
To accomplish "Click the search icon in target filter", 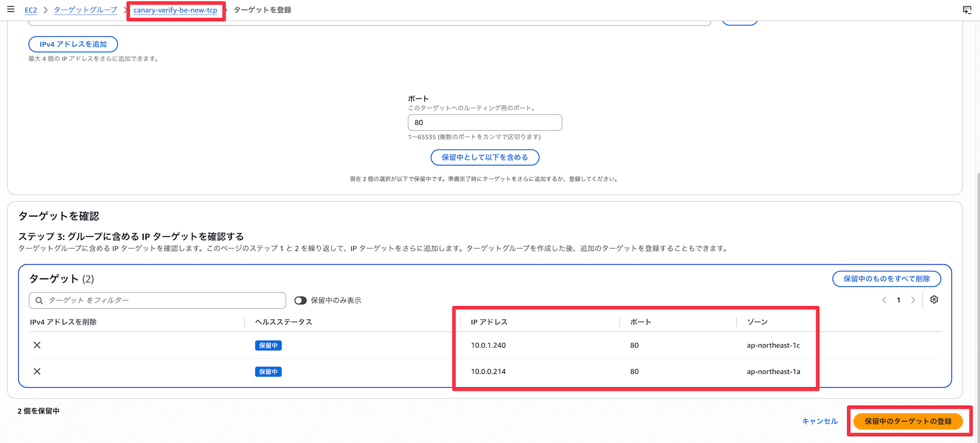I will click(39, 300).
